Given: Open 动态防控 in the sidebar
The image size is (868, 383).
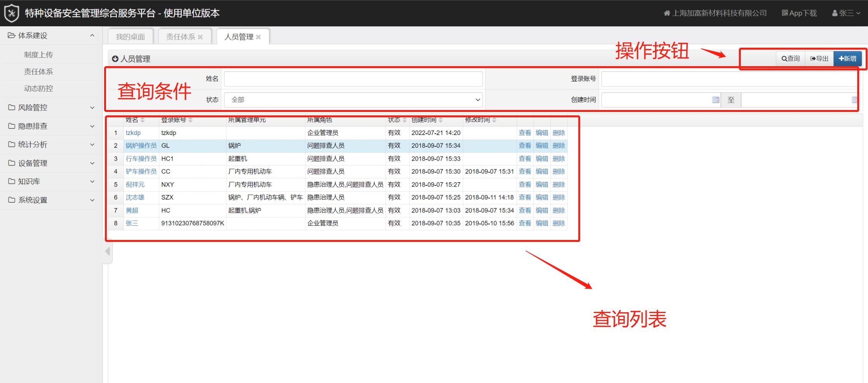Looking at the screenshot, I should [38, 88].
